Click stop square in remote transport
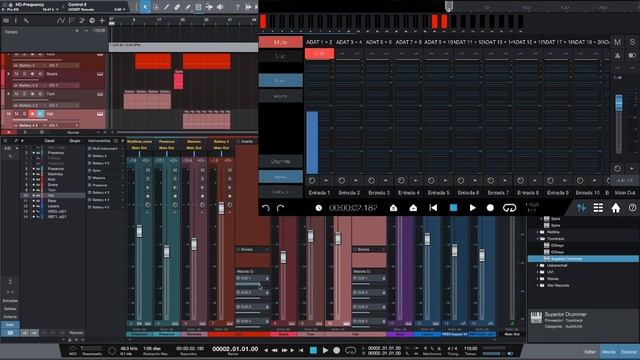 click(453, 208)
